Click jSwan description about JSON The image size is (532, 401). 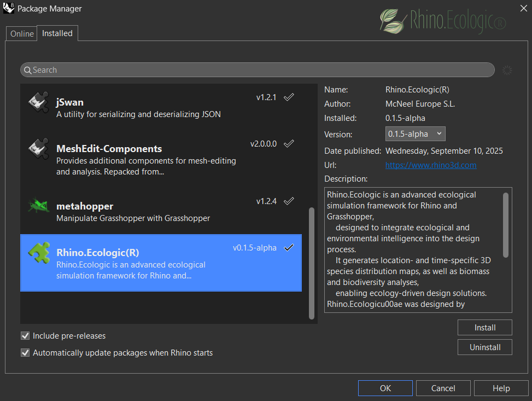click(x=138, y=114)
